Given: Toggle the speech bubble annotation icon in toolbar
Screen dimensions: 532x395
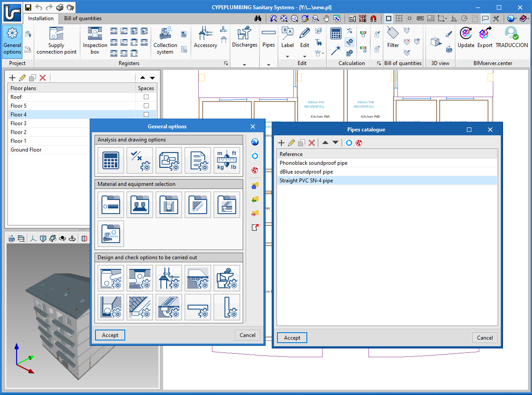Looking at the screenshot, I should pos(485,18).
